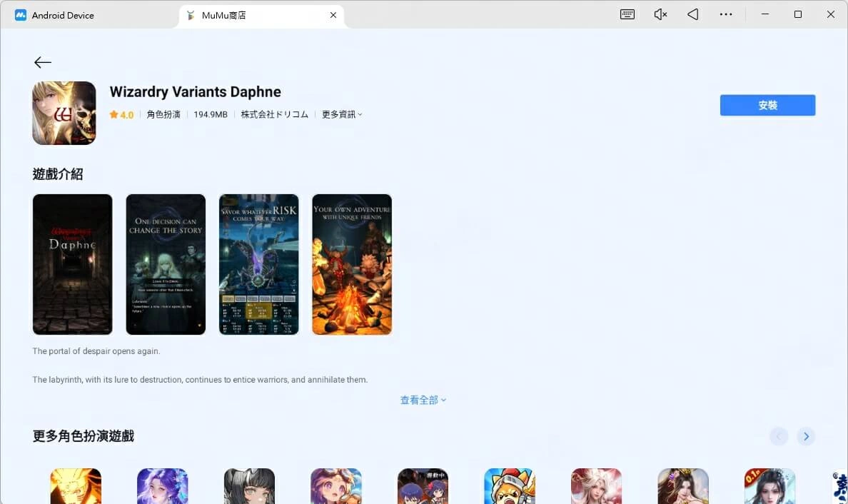
Task: Open the three-dots more options menu
Action: pyautogui.click(x=726, y=14)
